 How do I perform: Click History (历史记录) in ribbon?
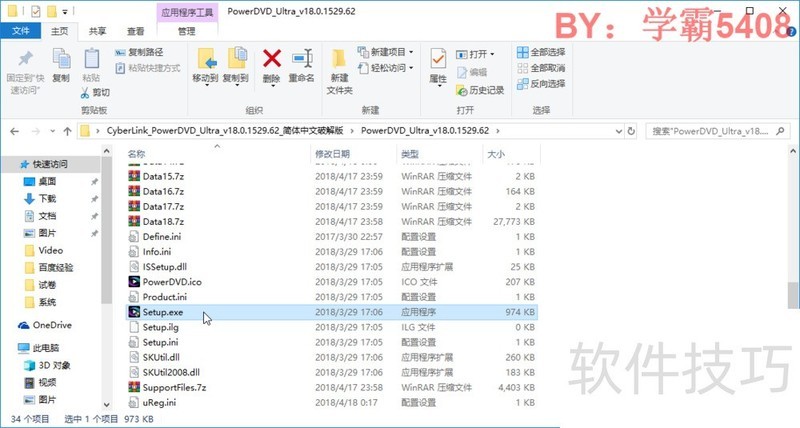480,90
